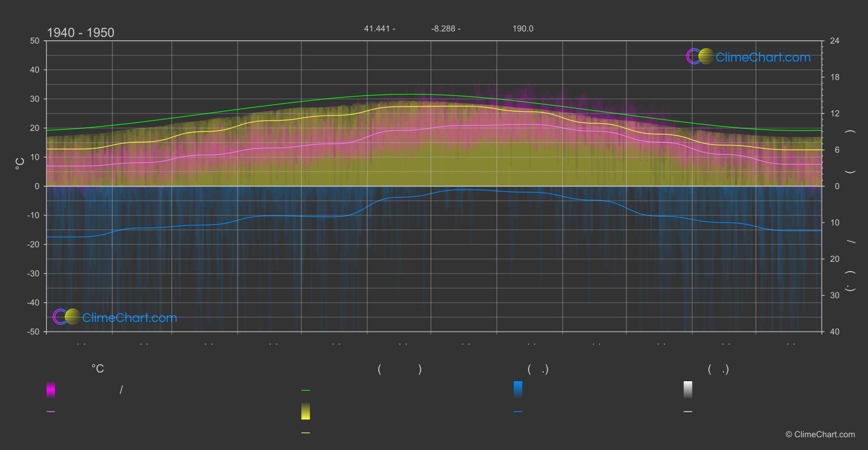Click the '-40' tick on the left axis
Screen dimensions: 868x450
[33, 303]
